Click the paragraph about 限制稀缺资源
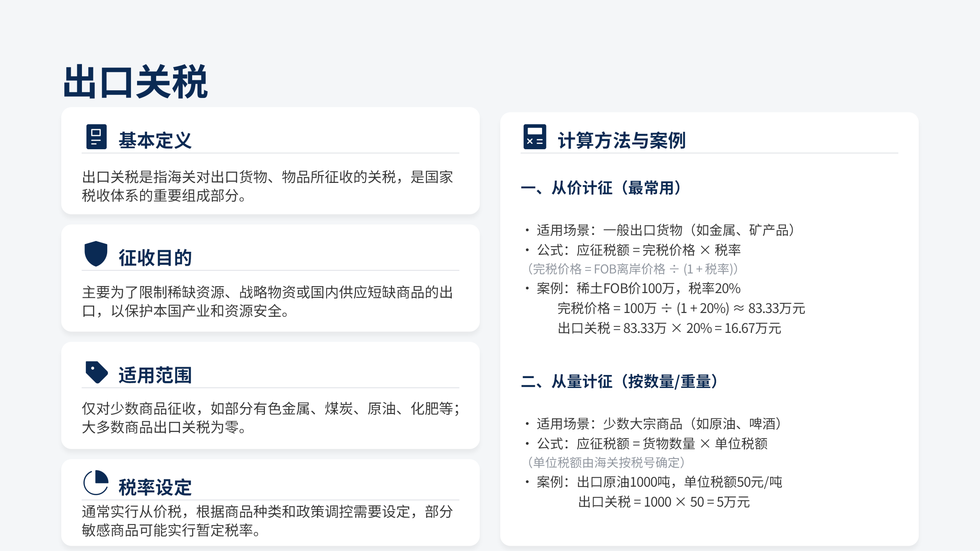Image resolution: width=980 pixels, height=551 pixels. 267,302
